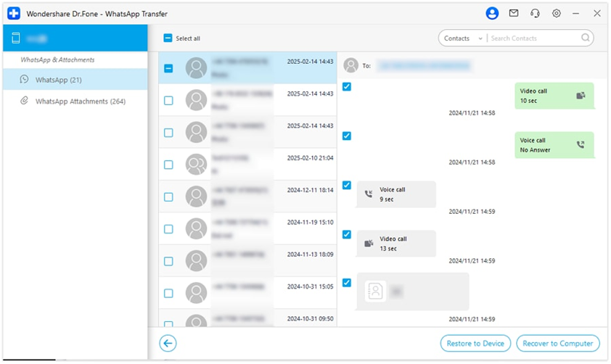Viewport: 611px width, 364px height.
Task: Click avatar of chat dated 2025-02-10 21:04
Action: 196,165
